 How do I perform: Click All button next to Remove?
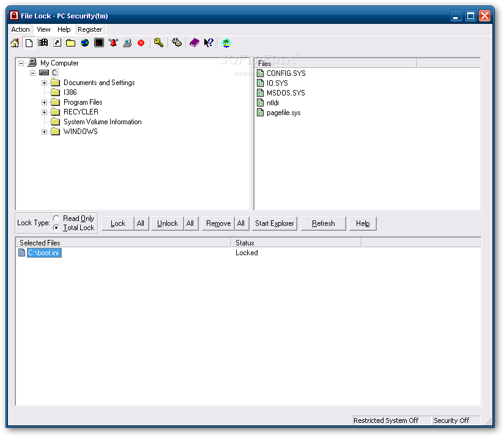[241, 223]
